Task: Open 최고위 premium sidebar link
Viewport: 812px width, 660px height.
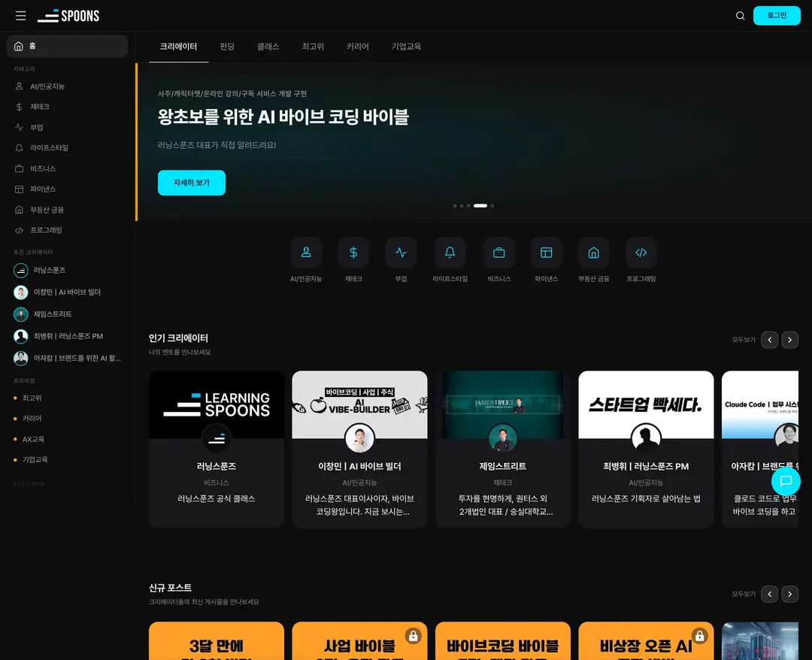Action: (68, 398)
